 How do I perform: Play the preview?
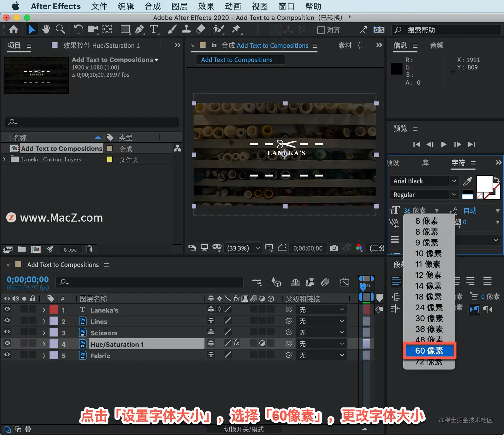[444, 144]
